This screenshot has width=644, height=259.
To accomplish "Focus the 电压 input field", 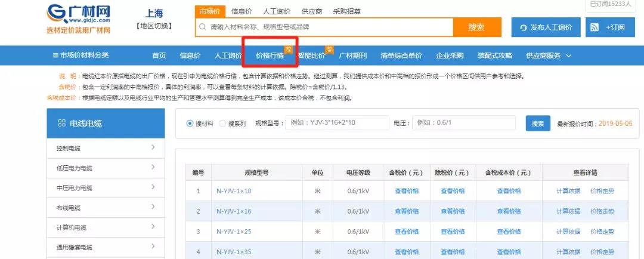I will [464, 123].
